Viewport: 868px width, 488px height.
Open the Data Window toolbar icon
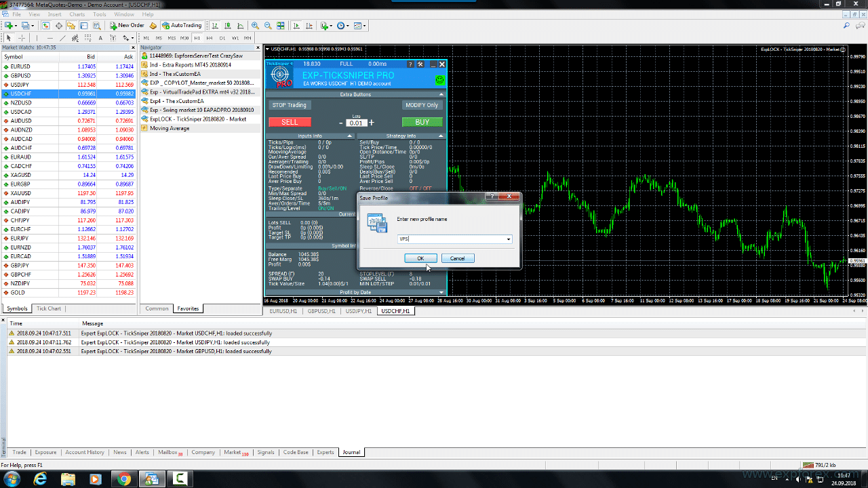click(59, 26)
